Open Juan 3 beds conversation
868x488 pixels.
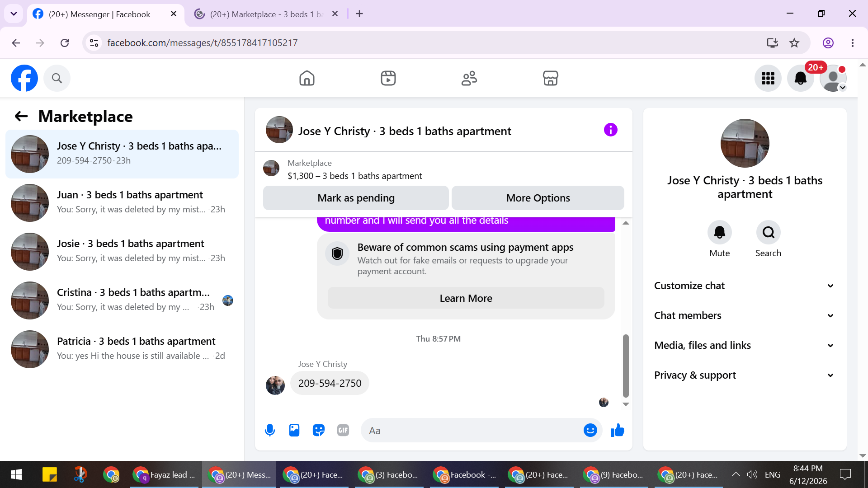pos(122,203)
